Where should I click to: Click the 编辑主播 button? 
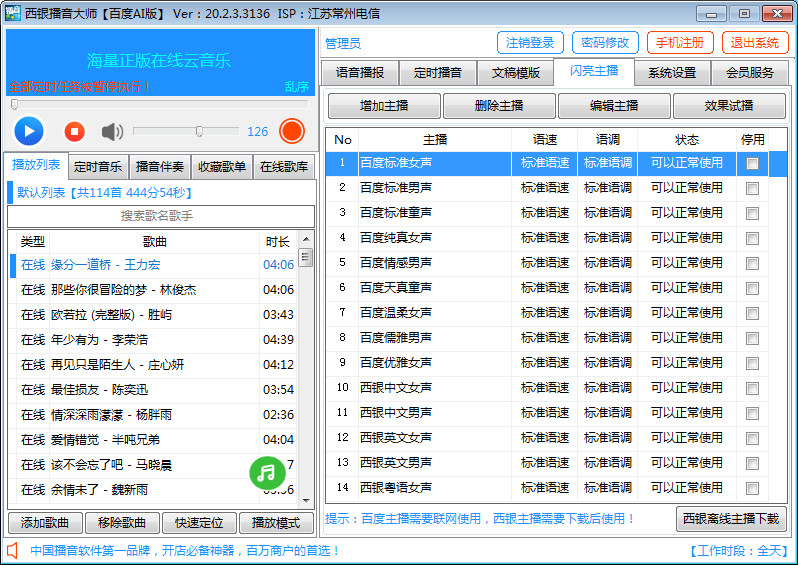(x=614, y=106)
